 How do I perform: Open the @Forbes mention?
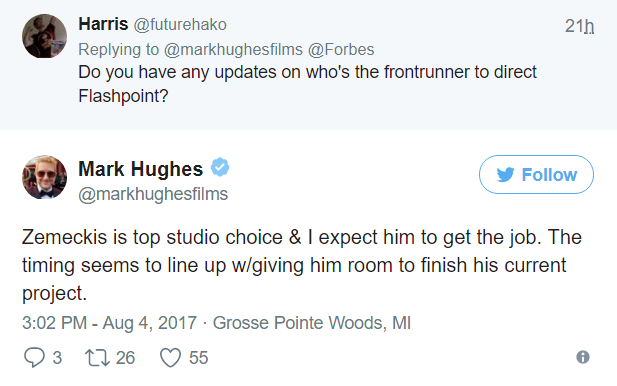click(x=341, y=50)
